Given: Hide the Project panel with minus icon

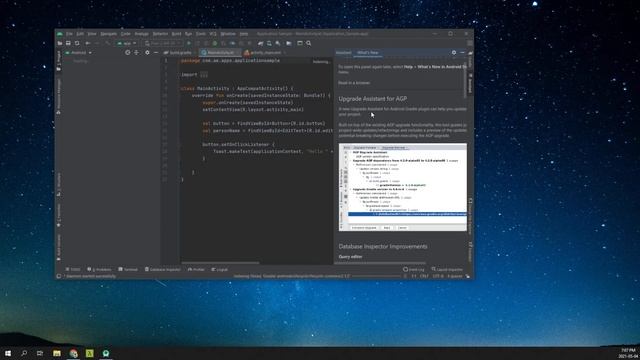Looking at the screenshot, I should click(156, 53).
